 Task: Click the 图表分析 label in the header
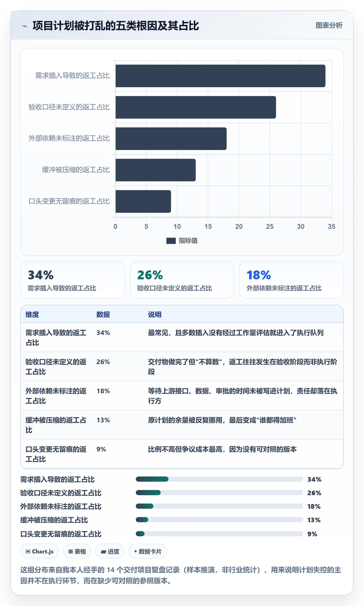click(x=329, y=25)
